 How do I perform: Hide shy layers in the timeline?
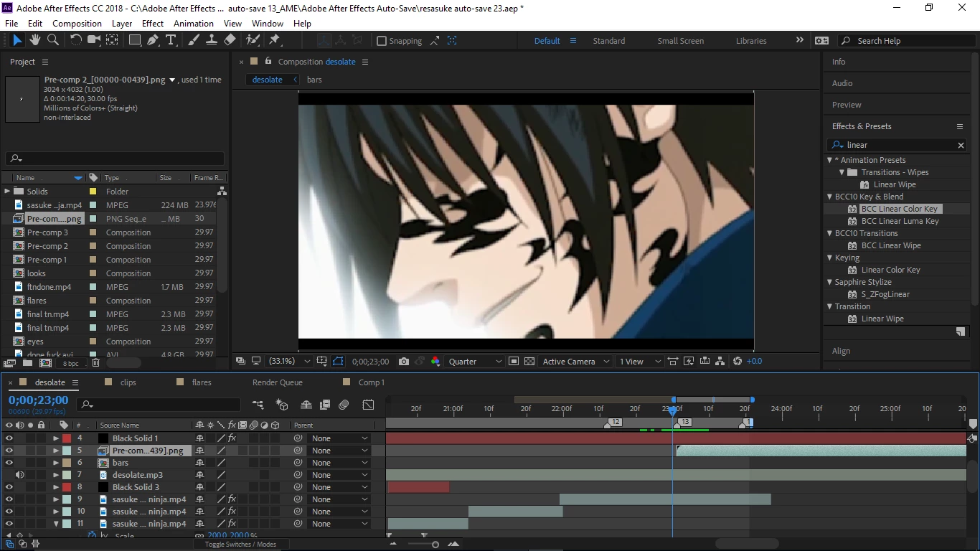(306, 405)
